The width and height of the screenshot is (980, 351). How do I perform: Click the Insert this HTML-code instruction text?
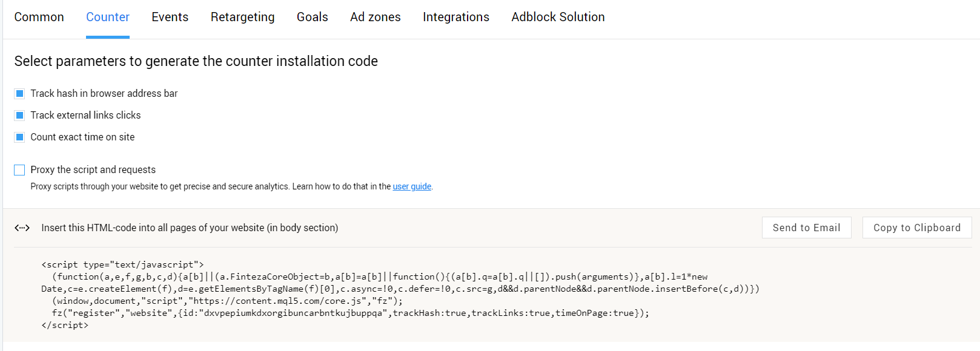coord(190,228)
